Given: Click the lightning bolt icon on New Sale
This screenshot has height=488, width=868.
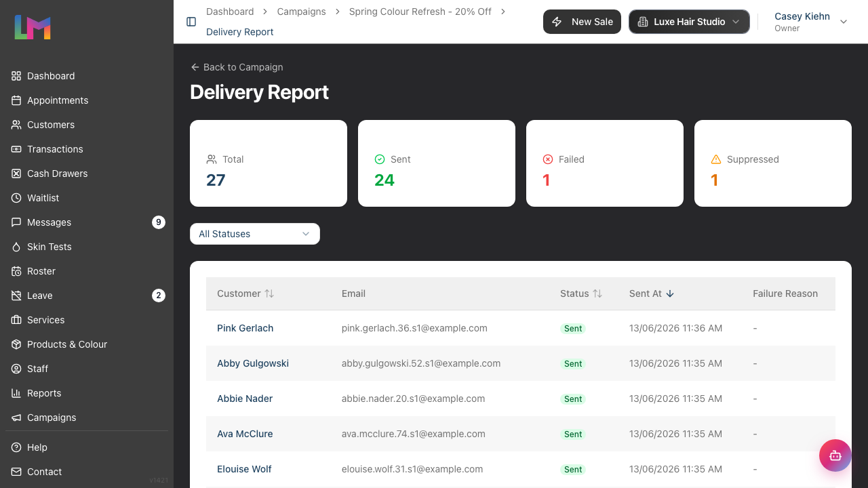Looking at the screenshot, I should coord(557,22).
